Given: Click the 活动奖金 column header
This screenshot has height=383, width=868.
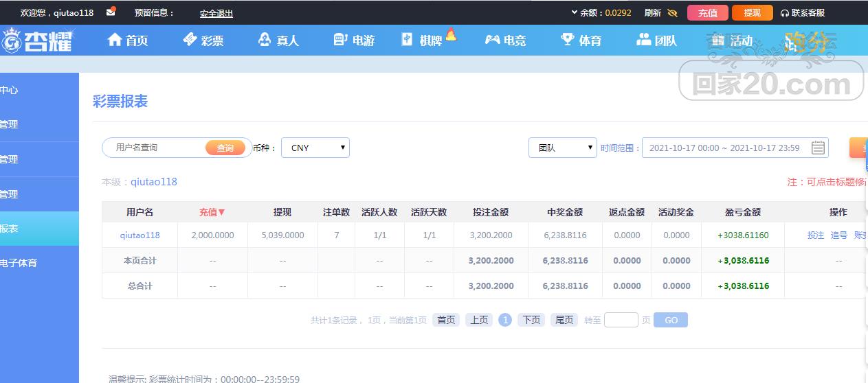Looking at the screenshot, I should [x=676, y=212].
